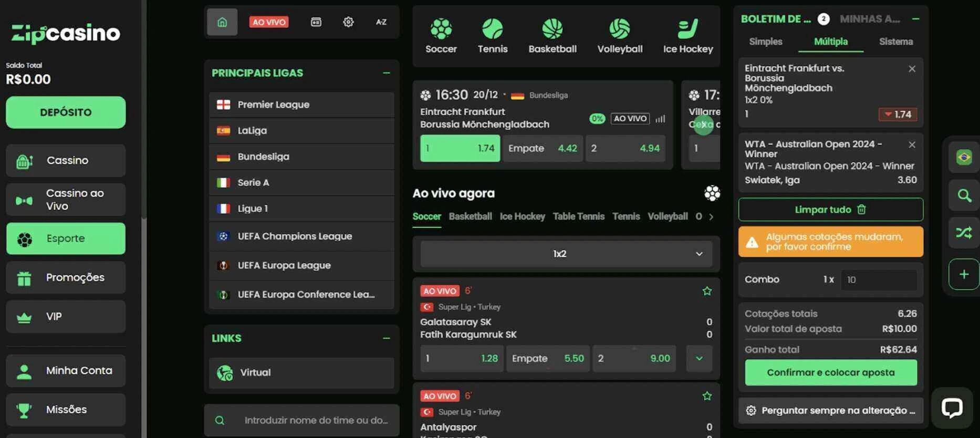Screen dimensions: 980x438
Task: Open the VIP sidebar item
Action: (66, 317)
